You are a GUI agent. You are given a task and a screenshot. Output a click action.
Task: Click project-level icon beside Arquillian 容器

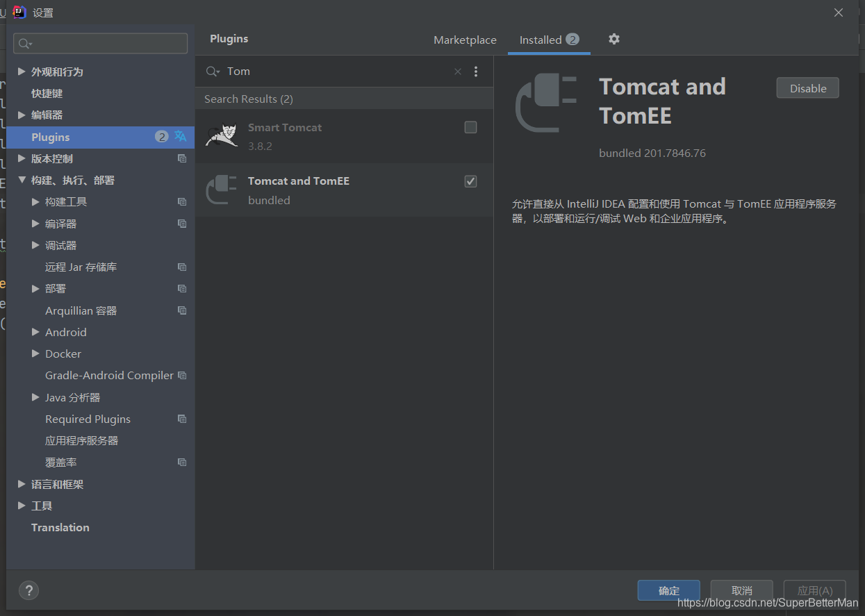tap(182, 310)
